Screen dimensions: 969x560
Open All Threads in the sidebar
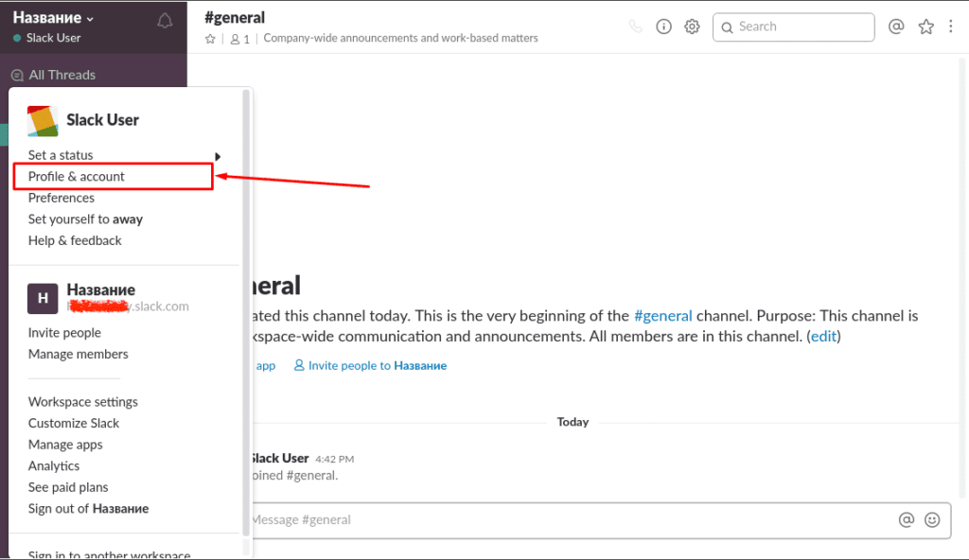62,75
